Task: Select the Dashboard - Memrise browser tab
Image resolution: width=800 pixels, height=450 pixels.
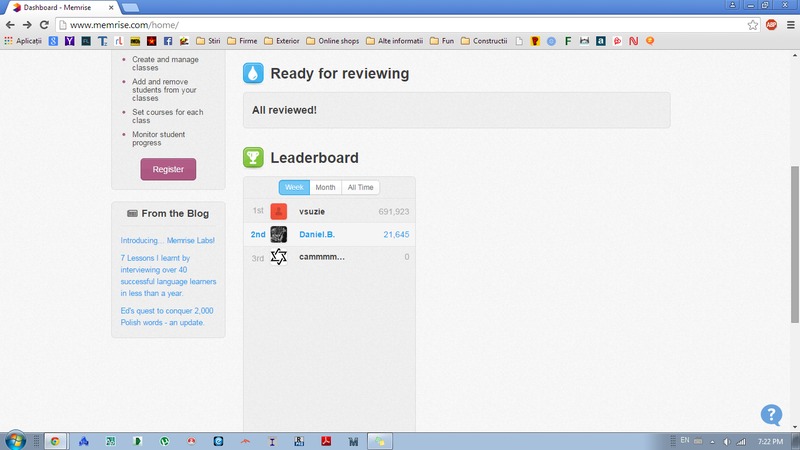Action: 61,8
